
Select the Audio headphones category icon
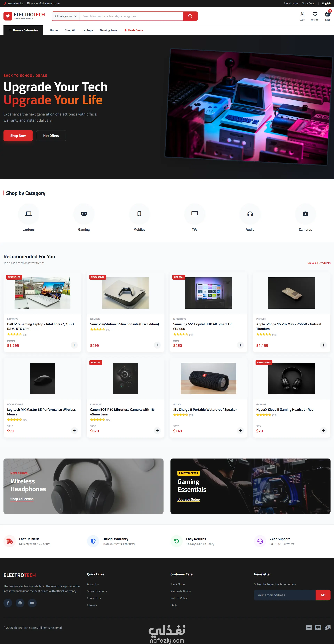point(250,214)
